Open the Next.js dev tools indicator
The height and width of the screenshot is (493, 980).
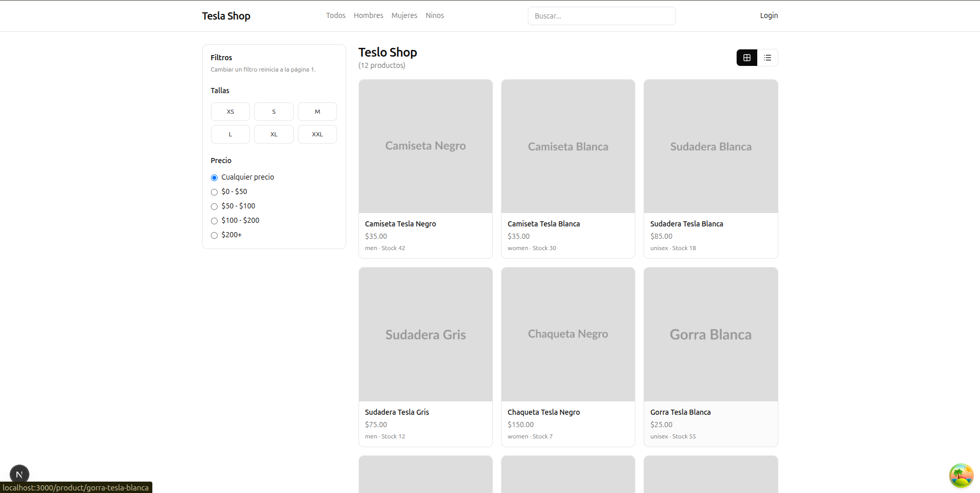(x=19, y=474)
